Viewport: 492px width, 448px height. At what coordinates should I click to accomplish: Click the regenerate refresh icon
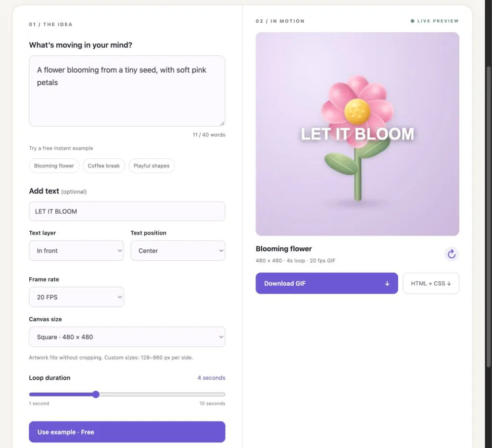[x=451, y=254]
